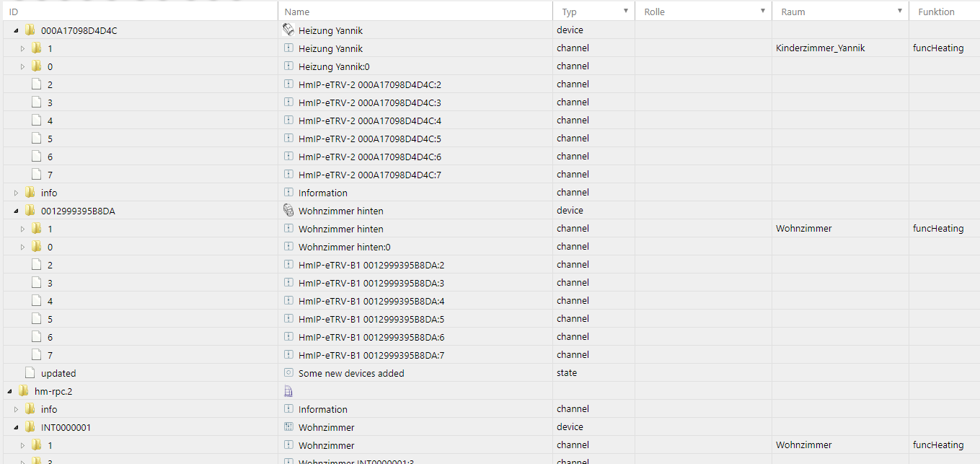Click the file icon in the HmIP-eTRV-B1 0012999395B8DA:7 row

point(36,355)
